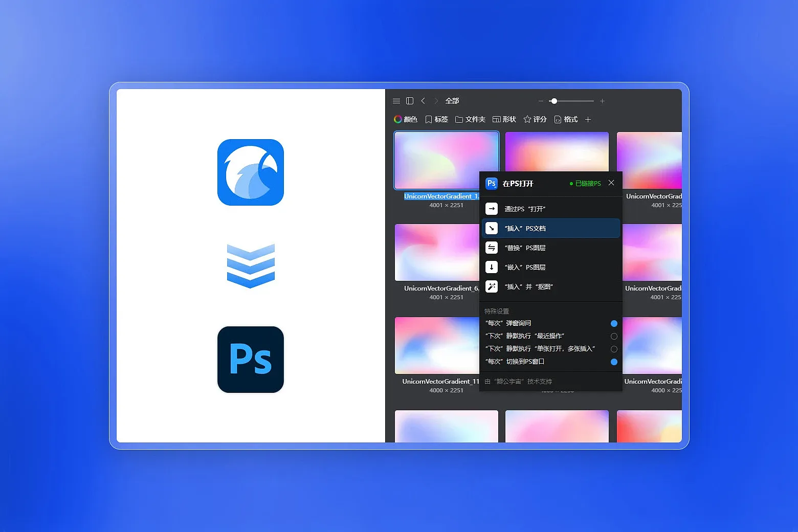The width and height of the screenshot is (798, 532).
Task: Choose "替换" PS图层 option
Action: [x=551, y=248]
